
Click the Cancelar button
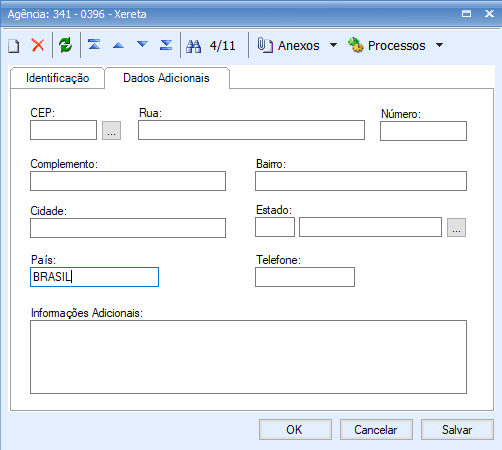click(376, 430)
